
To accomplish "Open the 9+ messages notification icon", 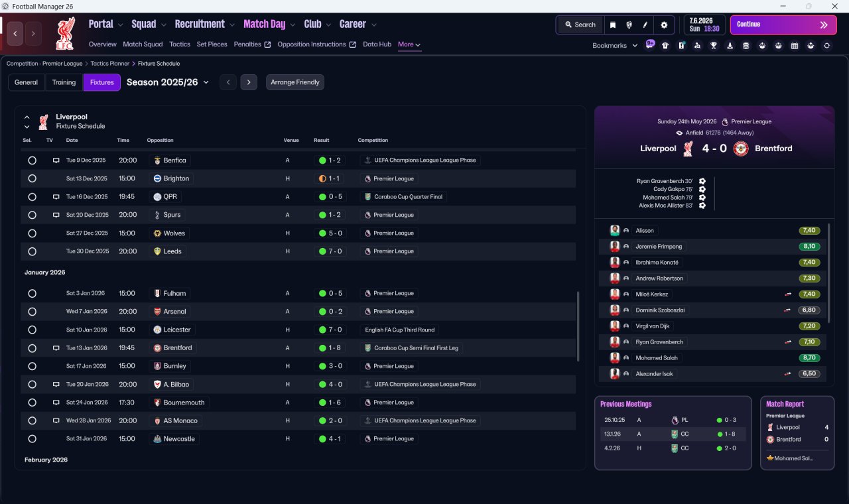I will (x=650, y=44).
